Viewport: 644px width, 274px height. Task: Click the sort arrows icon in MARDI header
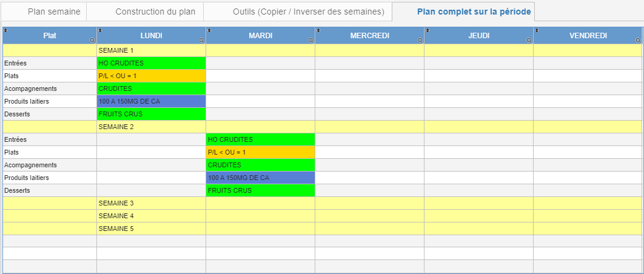click(x=209, y=30)
